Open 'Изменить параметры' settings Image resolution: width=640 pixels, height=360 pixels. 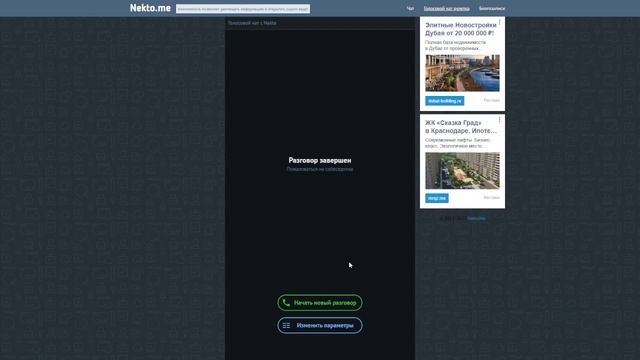click(x=320, y=326)
